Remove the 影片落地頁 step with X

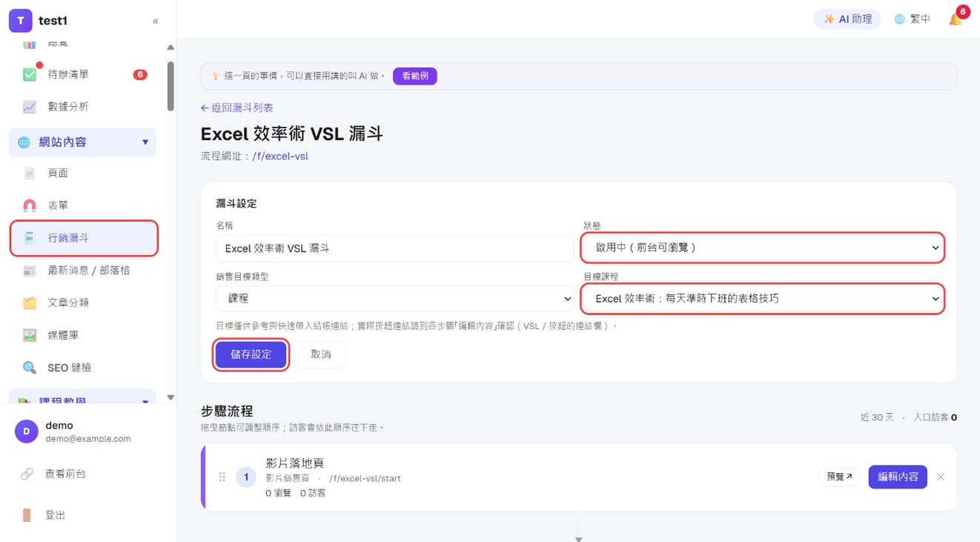click(940, 477)
